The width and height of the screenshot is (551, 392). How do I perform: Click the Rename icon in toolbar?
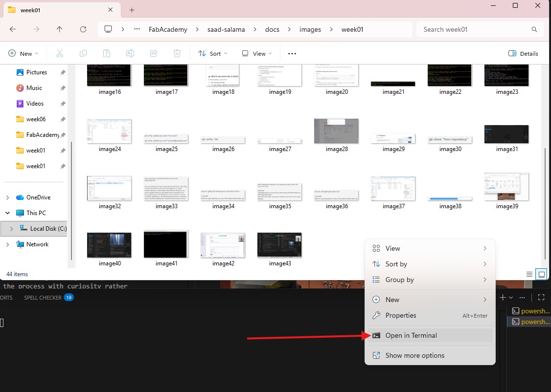tap(130, 53)
